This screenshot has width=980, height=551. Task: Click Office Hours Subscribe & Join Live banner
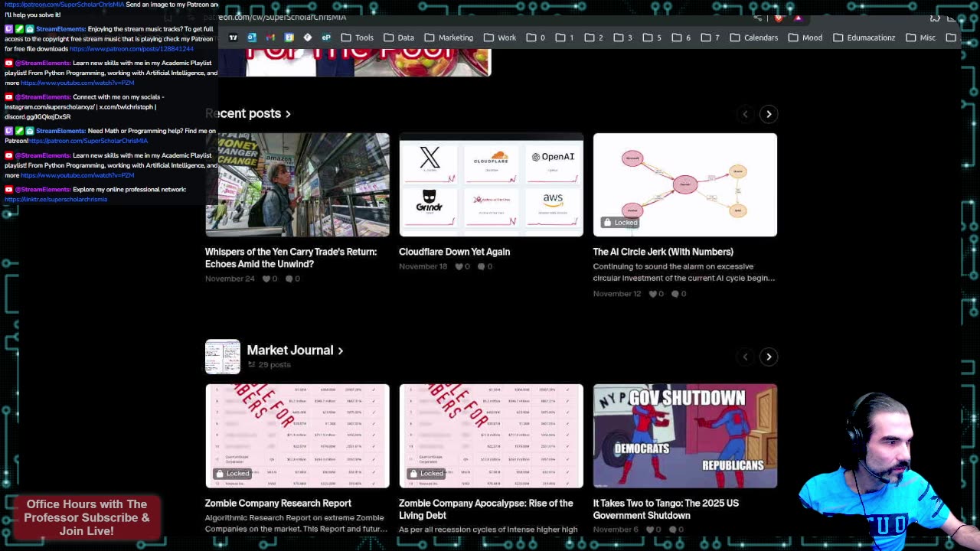click(87, 517)
